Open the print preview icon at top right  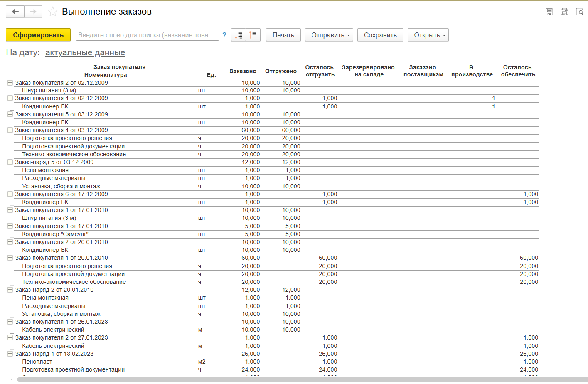pyautogui.click(x=579, y=12)
